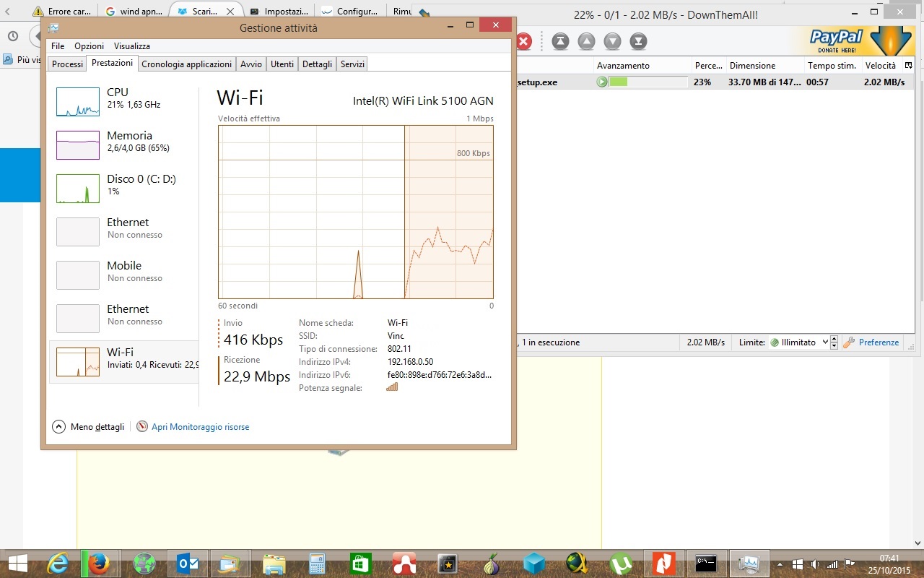Move download to top of queue arrow
Image resolution: width=924 pixels, height=578 pixels.
561,41
